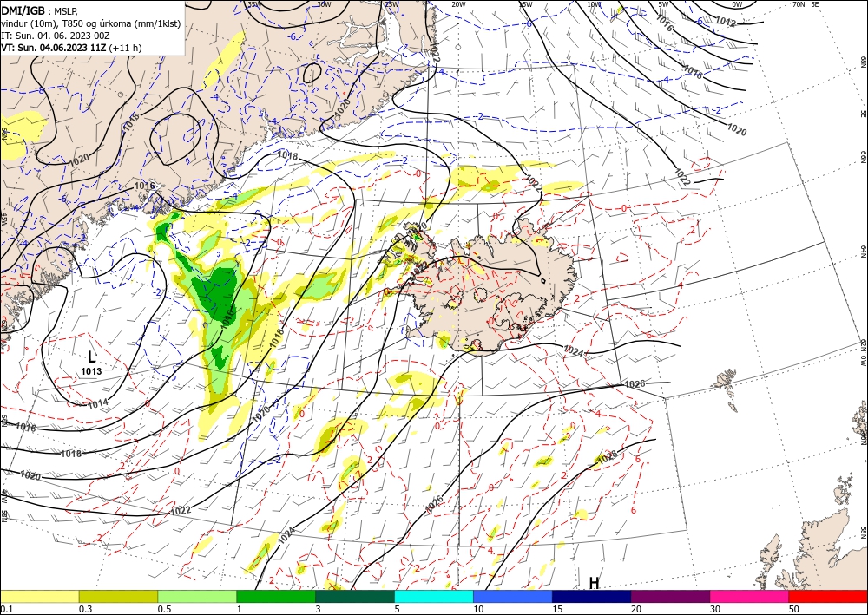Click the '1013' low pressure value
This screenshot has width=868, height=615.
pos(91,371)
